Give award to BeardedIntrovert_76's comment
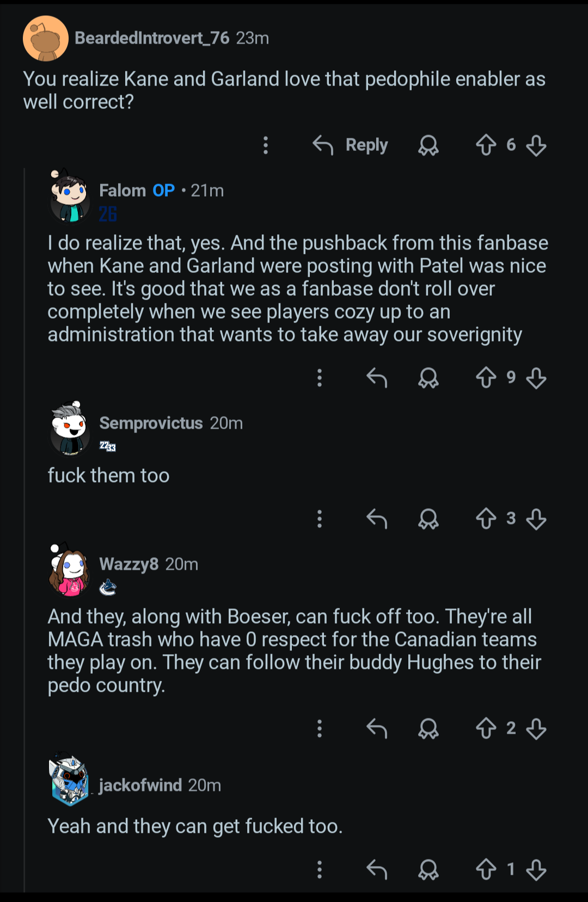Image resolution: width=588 pixels, height=902 pixels. coord(428,145)
